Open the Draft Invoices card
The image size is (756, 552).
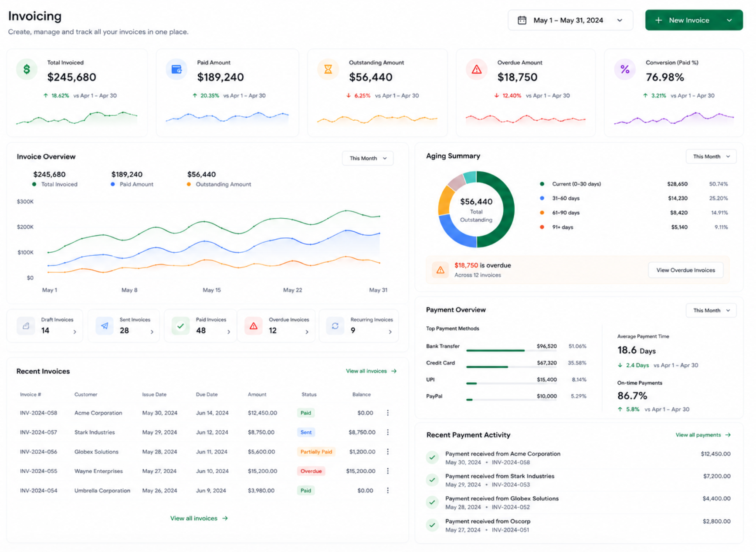click(45, 326)
